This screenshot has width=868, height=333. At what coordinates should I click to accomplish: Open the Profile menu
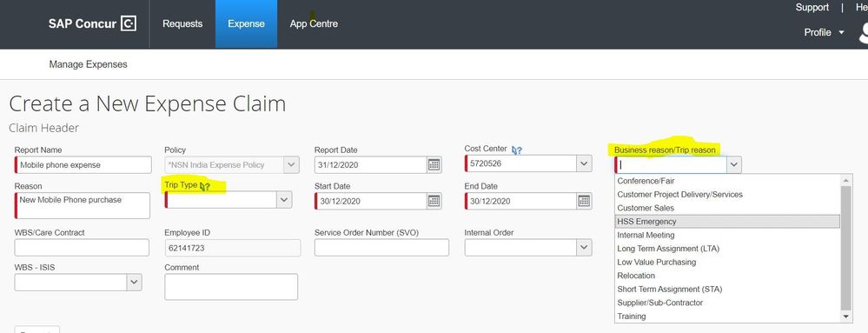pyautogui.click(x=825, y=33)
